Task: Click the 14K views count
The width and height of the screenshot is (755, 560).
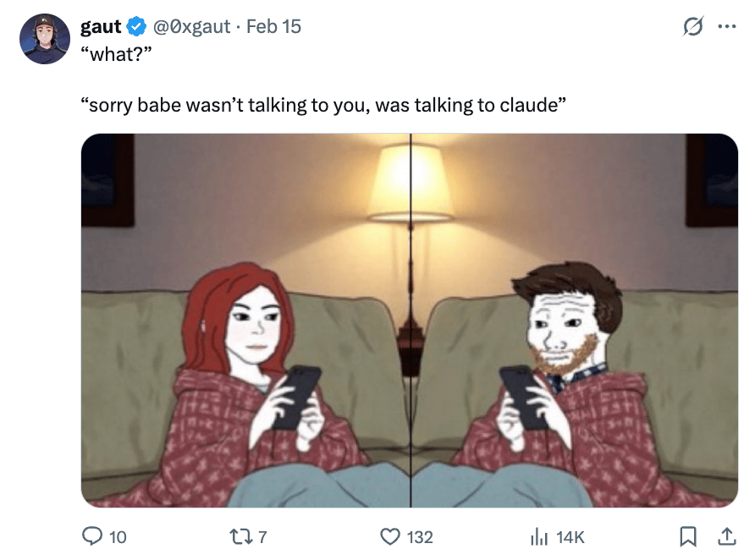Action: pyautogui.click(x=570, y=537)
